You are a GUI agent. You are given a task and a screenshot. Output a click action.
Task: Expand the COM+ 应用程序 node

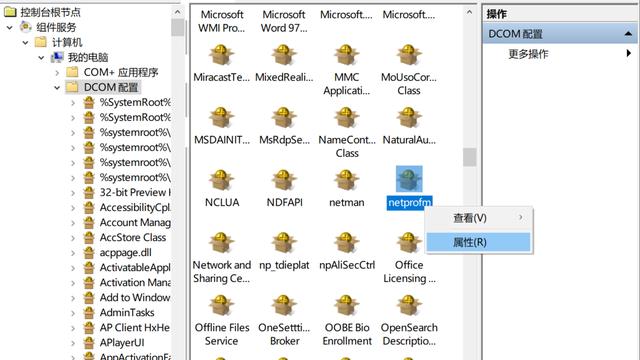[x=57, y=73]
